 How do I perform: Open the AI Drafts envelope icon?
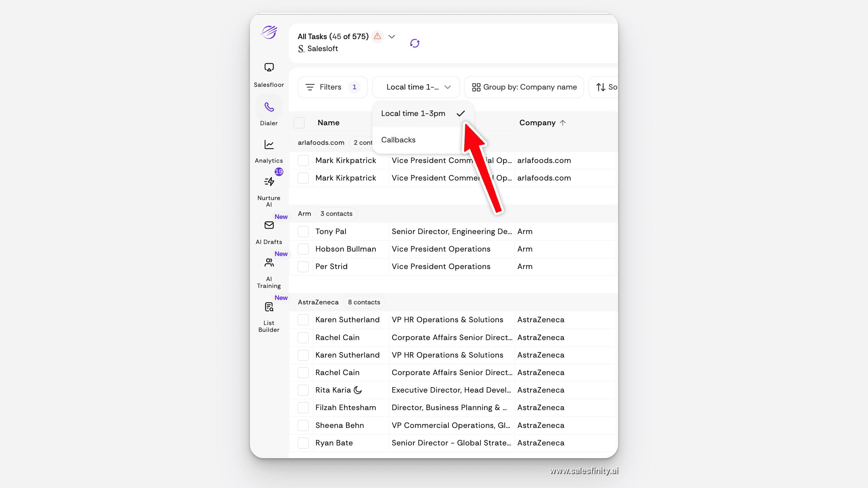(x=269, y=225)
